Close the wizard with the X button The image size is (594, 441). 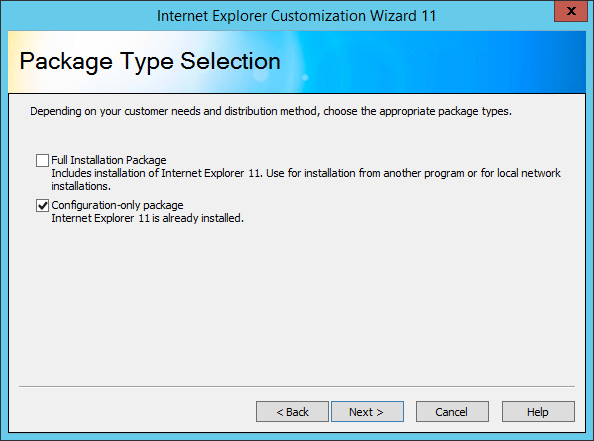[x=571, y=11]
